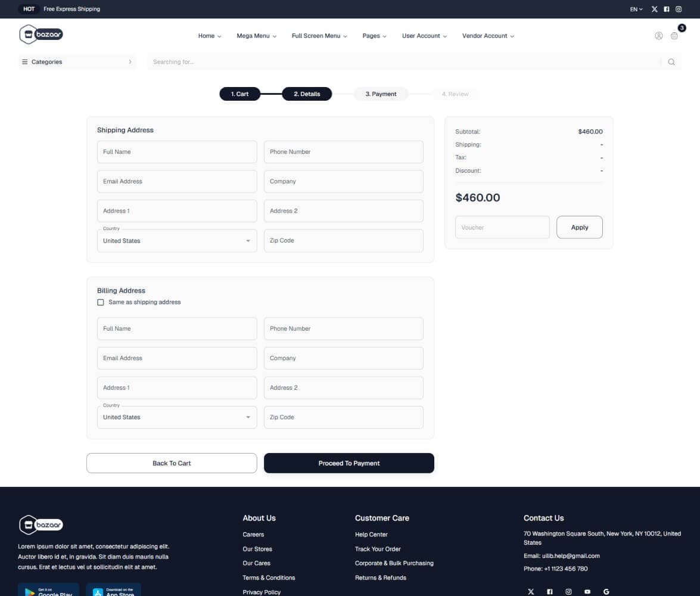
Task: Open the shipping Country dropdown
Action: point(248,240)
